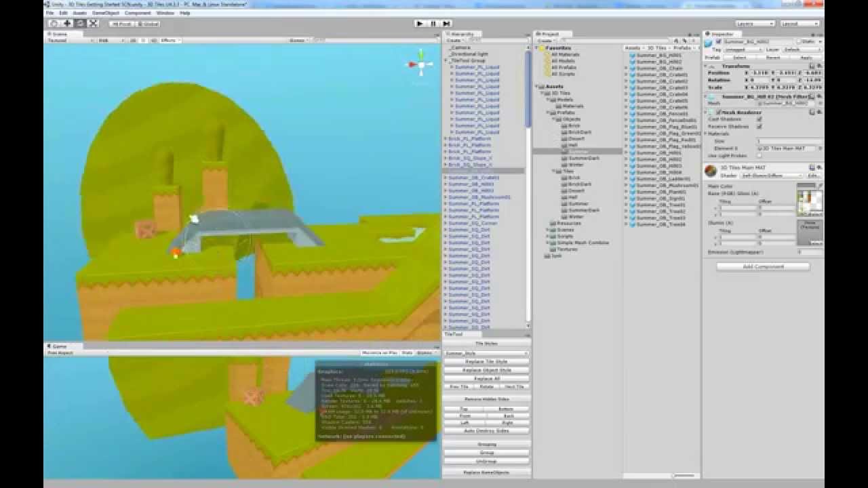Click the material gear icon next to 3D Tiles Main MAT
The width and height of the screenshot is (868, 488).
(819, 167)
